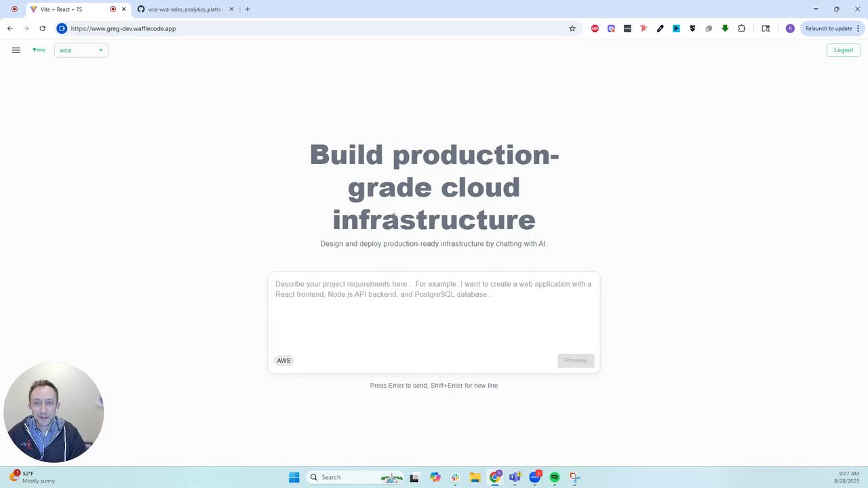Open the blue arrow extension icon
The width and height of the screenshot is (868, 488).
(676, 28)
